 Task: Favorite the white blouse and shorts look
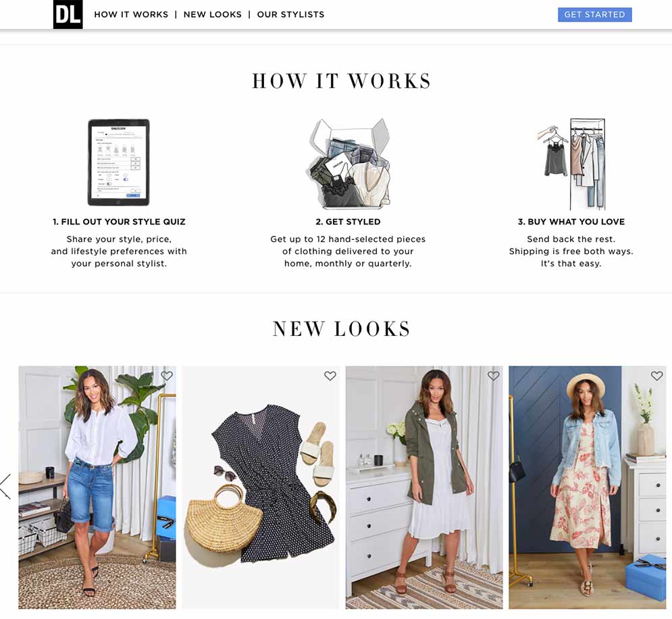click(x=167, y=376)
